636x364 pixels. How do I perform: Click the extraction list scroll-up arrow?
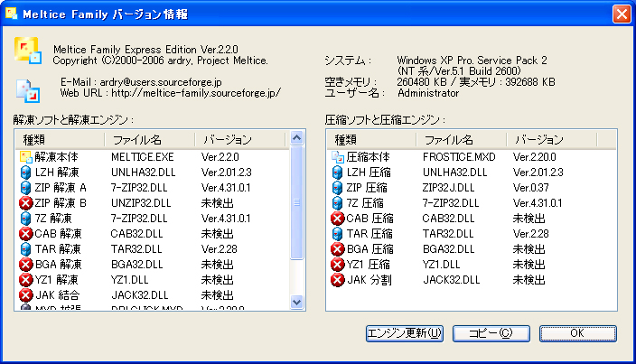pos(297,138)
